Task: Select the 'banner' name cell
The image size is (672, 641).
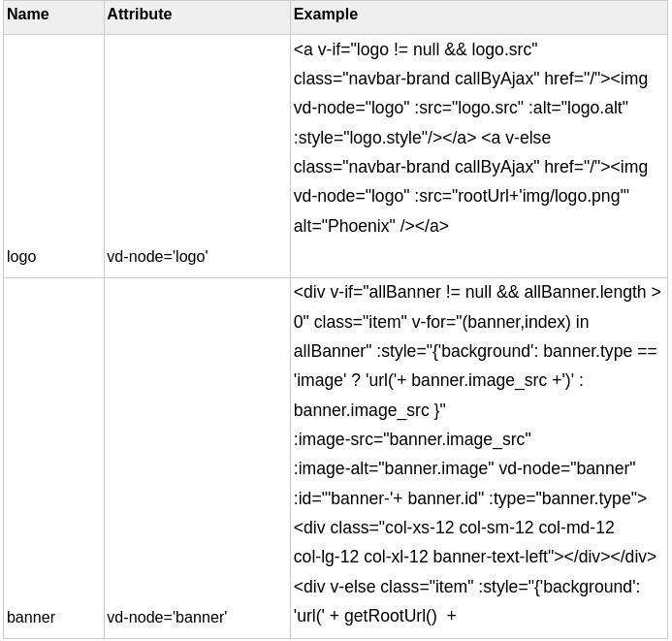Action: pyautogui.click(x=53, y=458)
